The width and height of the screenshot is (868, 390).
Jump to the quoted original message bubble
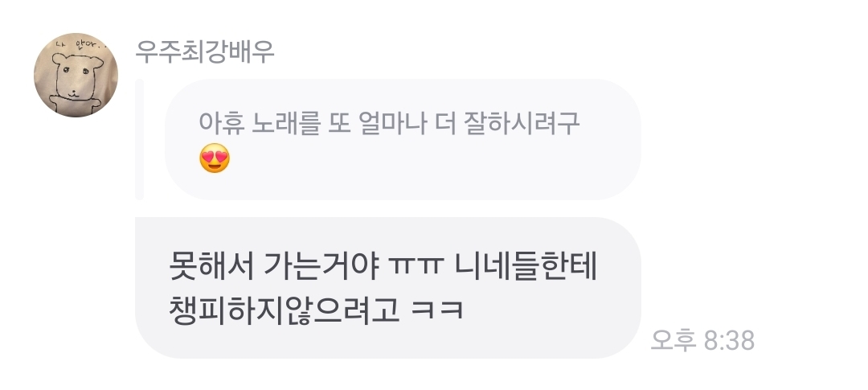(403, 139)
